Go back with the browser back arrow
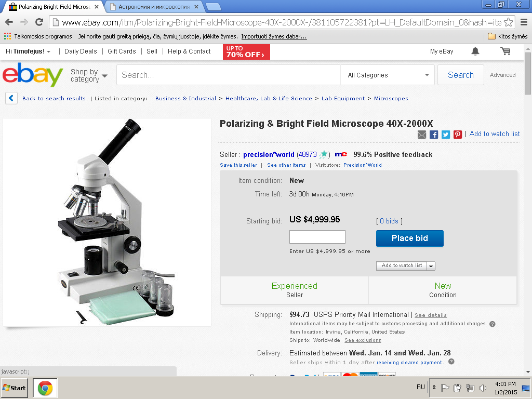The width and height of the screenshot is (532, 399). pos(9,22)
